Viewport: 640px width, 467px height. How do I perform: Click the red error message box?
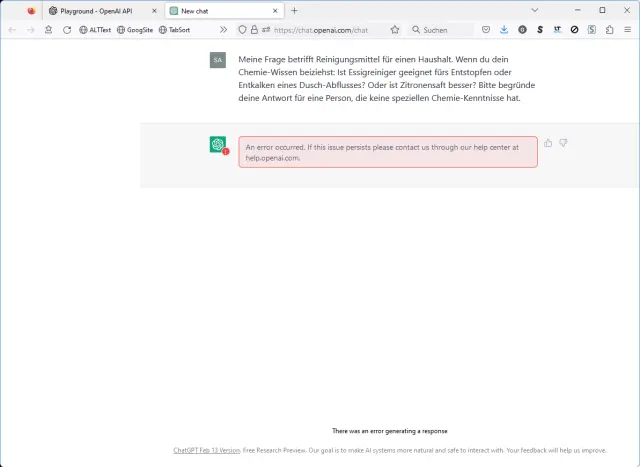[388, 152]
